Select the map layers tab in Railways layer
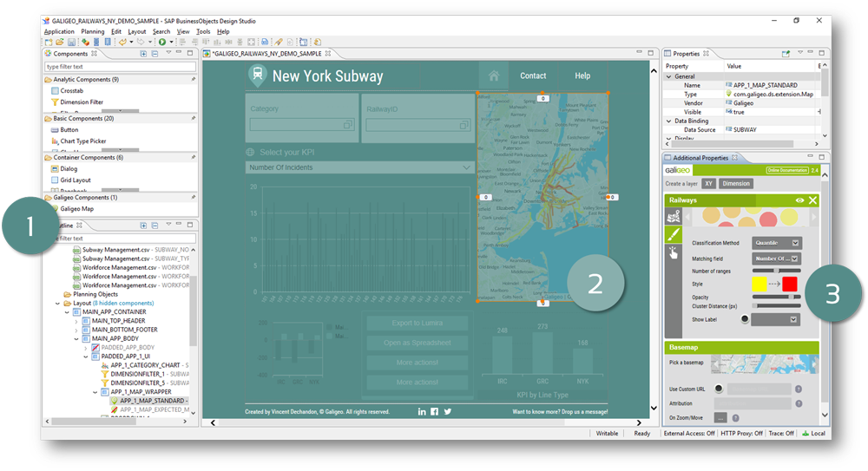Screen dimensions: 868x471 674,216
